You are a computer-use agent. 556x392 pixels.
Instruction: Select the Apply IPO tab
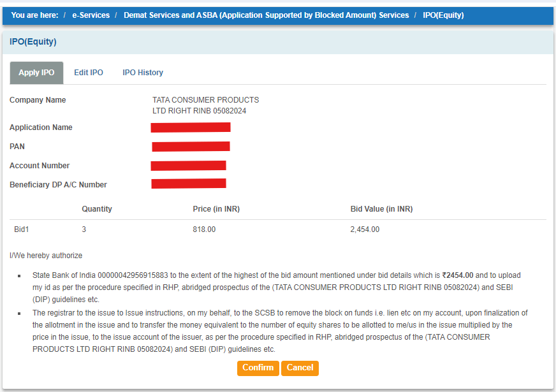click(x=36, y=72)
